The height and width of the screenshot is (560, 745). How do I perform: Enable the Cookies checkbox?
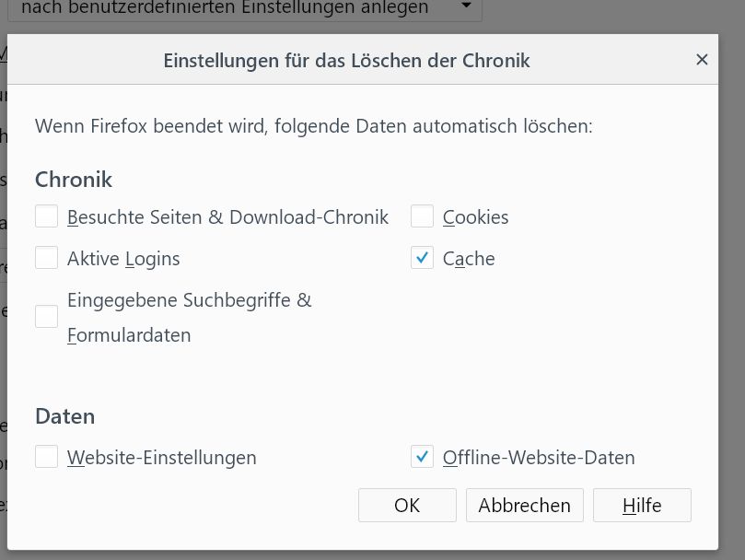coord(423,217)
